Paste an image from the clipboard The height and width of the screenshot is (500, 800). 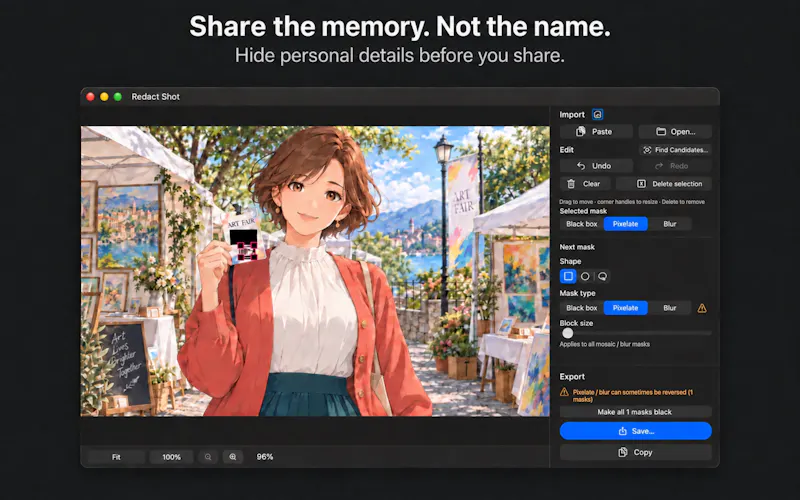[596, 132]
